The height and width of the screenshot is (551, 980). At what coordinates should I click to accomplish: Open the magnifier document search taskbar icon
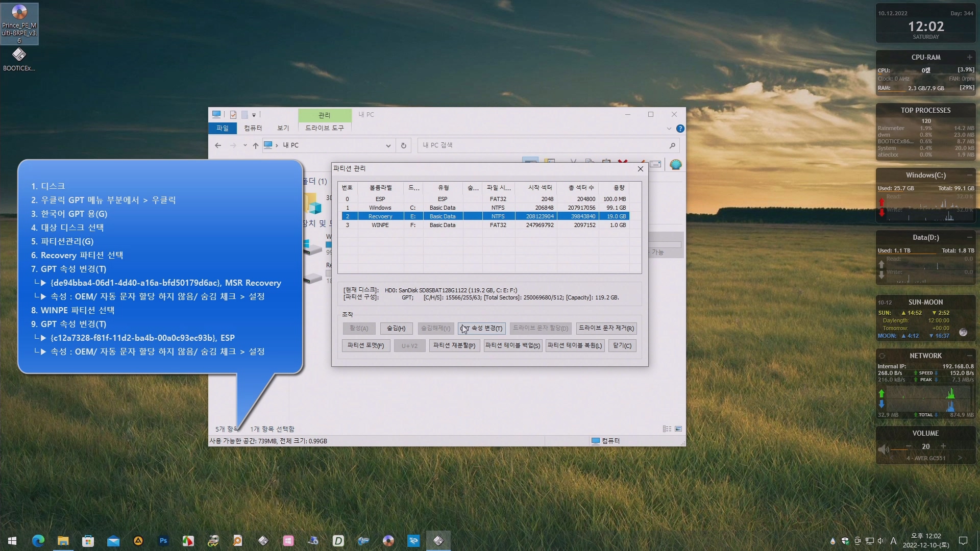(238, 541)
